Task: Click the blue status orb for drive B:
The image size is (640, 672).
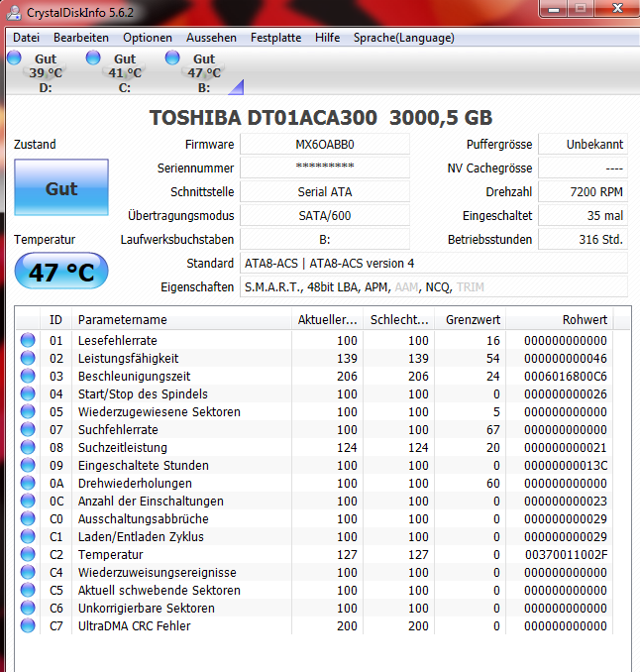Action: coord(172,57)
